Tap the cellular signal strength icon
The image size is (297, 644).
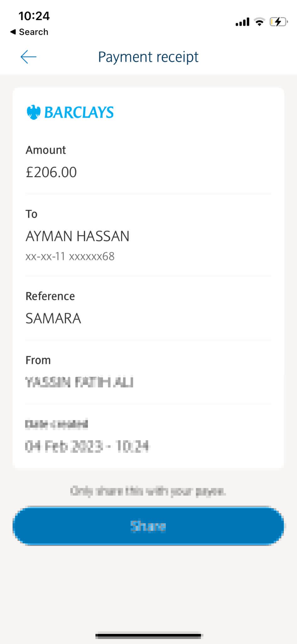pos(242,22)
